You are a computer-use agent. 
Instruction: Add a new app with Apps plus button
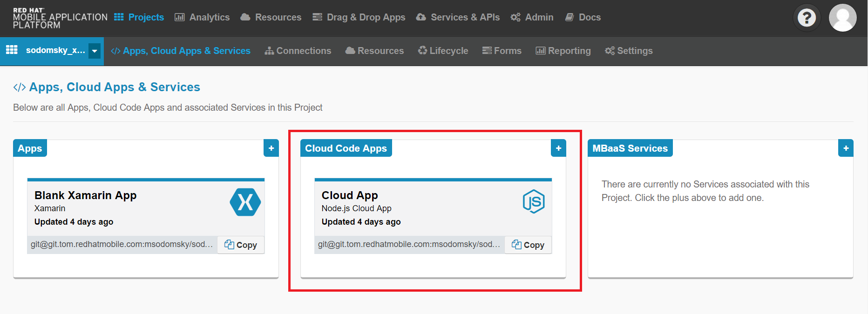click(271, 148)
